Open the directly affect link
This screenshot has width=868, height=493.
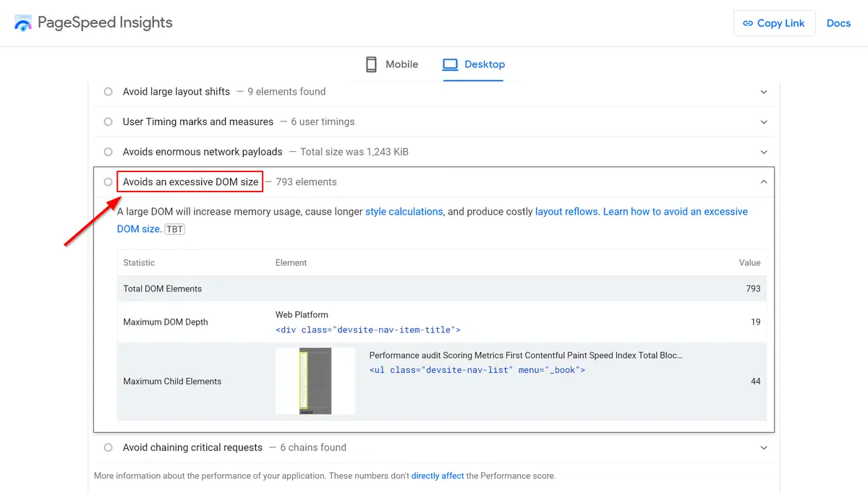click(438, 476)
